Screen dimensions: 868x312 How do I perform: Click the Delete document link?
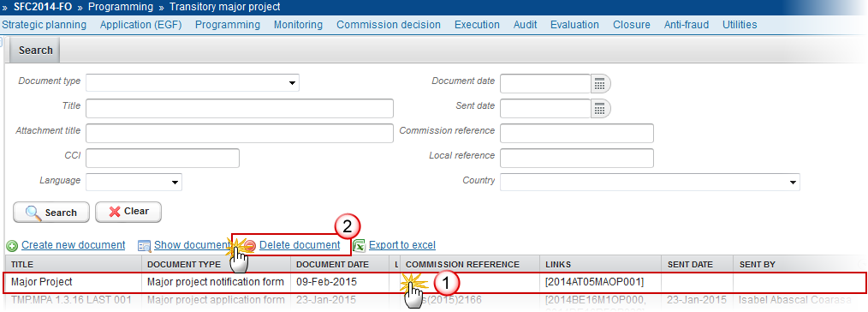[x=300, y=245]
